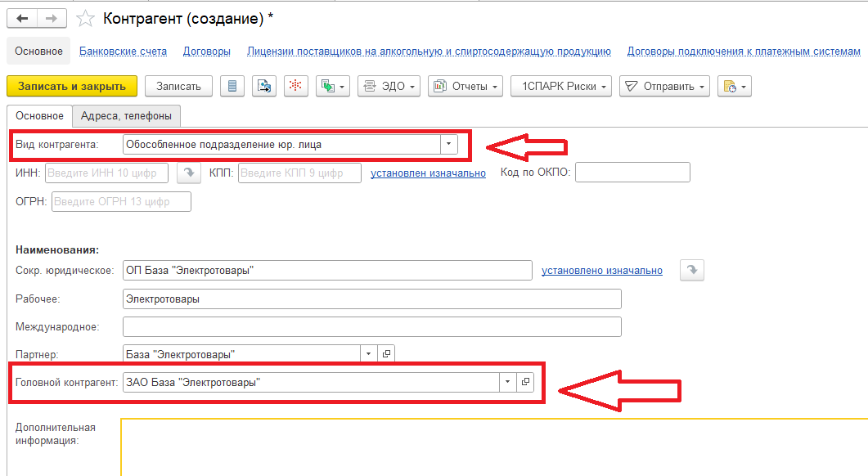Viewport: 868px width, 476px height.
Task: Click the document list icon in toolbar
Action: click(233, 86)
